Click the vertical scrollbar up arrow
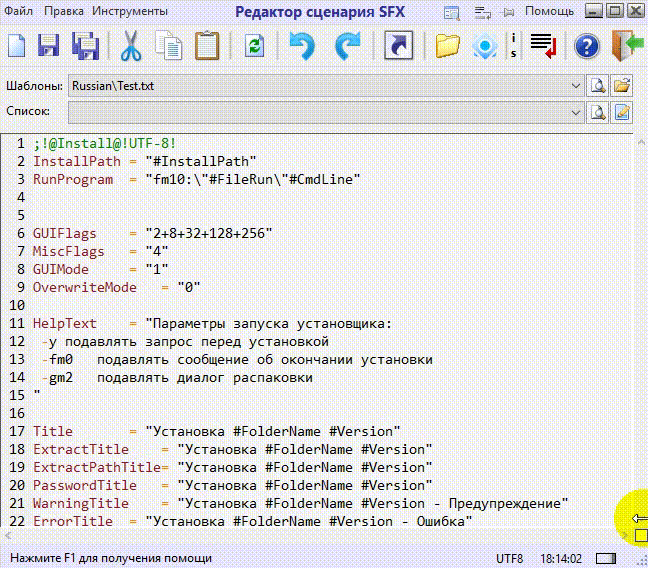The height and width of the screenshot is (568, 648). (641, 142)
